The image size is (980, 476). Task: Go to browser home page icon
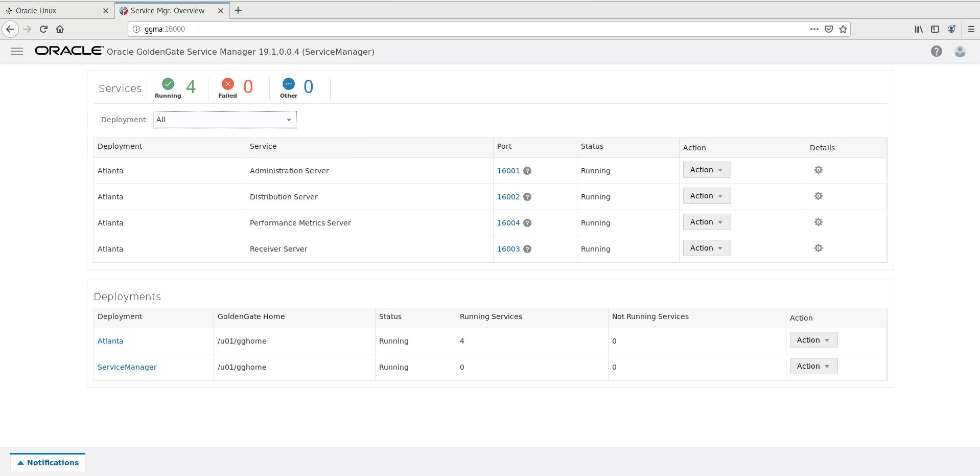coord(60,29)
